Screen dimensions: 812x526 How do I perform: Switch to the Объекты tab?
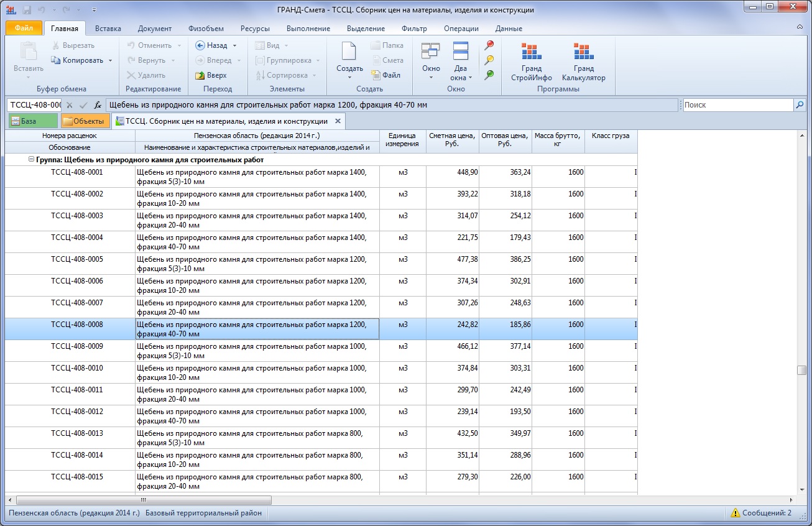pos(85,121)
